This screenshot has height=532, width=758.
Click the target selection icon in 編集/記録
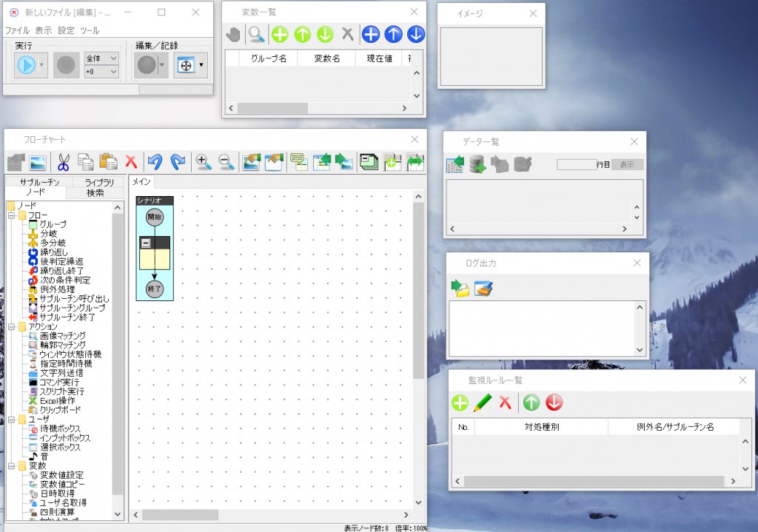coord(186,65)
